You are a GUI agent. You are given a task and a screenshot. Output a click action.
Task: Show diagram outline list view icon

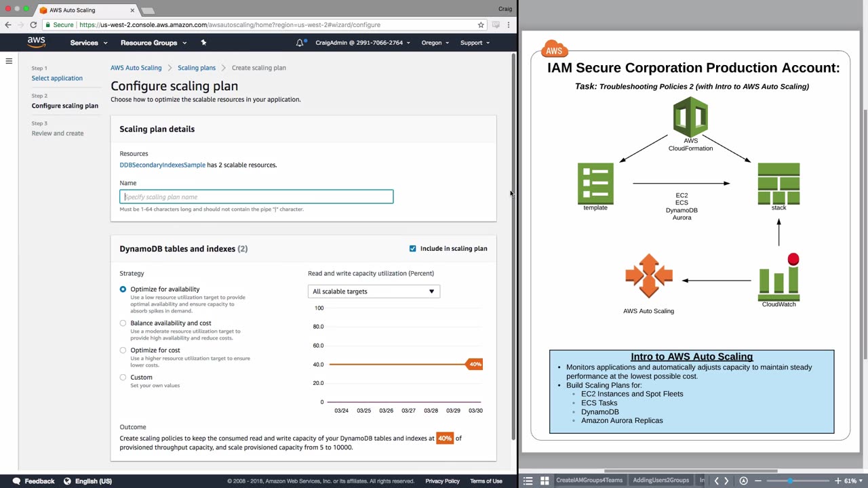point(528,481)
